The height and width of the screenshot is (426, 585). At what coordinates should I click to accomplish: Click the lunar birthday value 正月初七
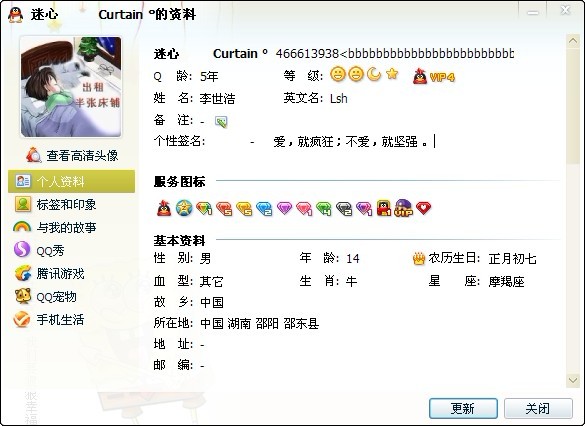tap(513, 259)
